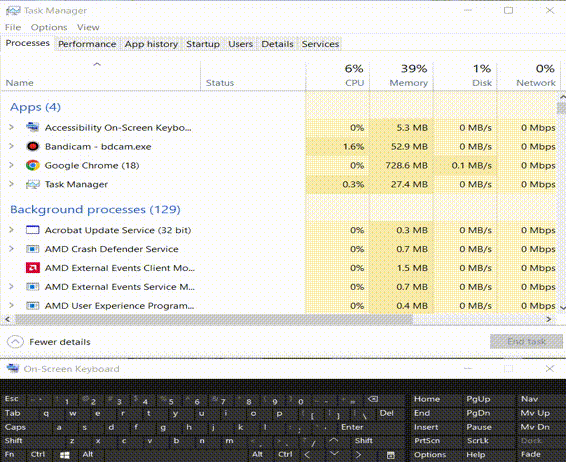
Task: Expand AMD User Experience Program row
Action: [12, 305]
